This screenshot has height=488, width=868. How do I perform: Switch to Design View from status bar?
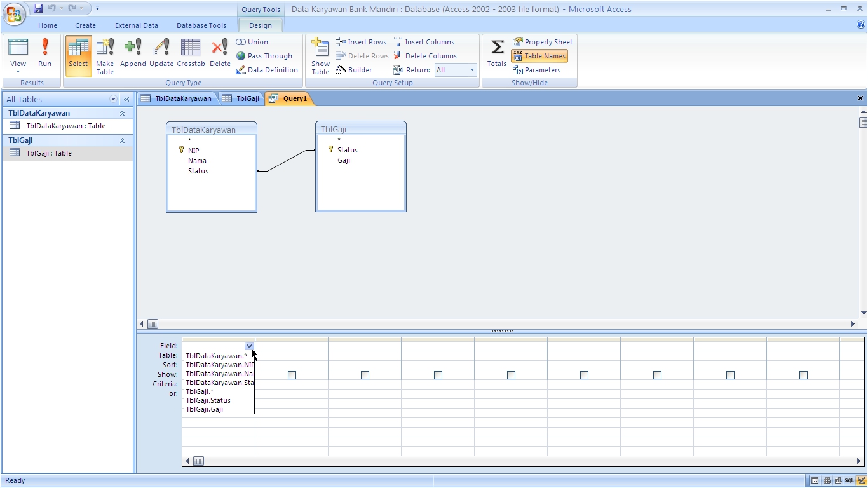(x=861, y=480)
